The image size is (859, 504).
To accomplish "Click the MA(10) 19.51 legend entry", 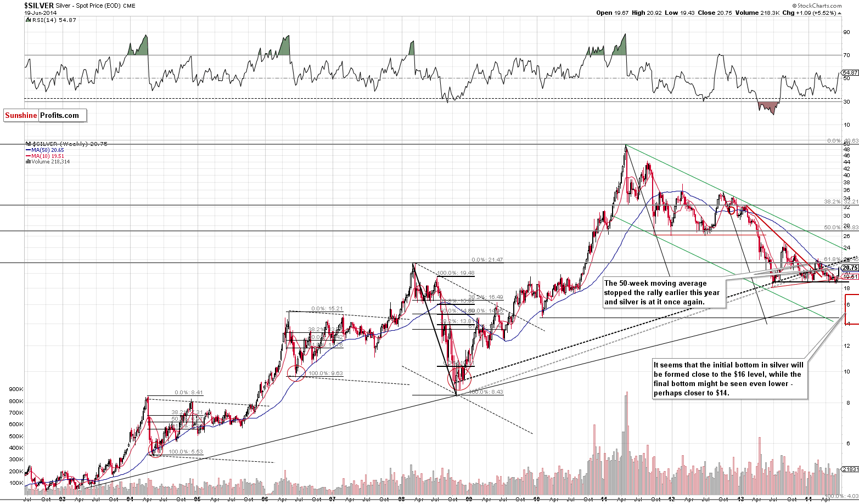I will pyautogui.click(x=45, y=156).
